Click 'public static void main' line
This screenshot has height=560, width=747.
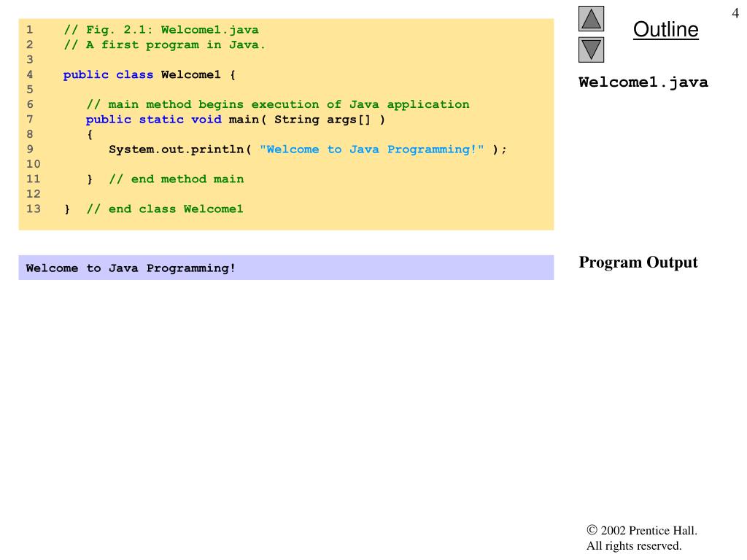click(236, 120)
